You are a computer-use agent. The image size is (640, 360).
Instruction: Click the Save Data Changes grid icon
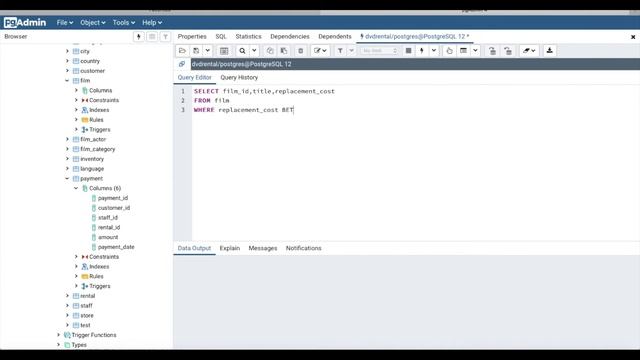tap(224, 51)
